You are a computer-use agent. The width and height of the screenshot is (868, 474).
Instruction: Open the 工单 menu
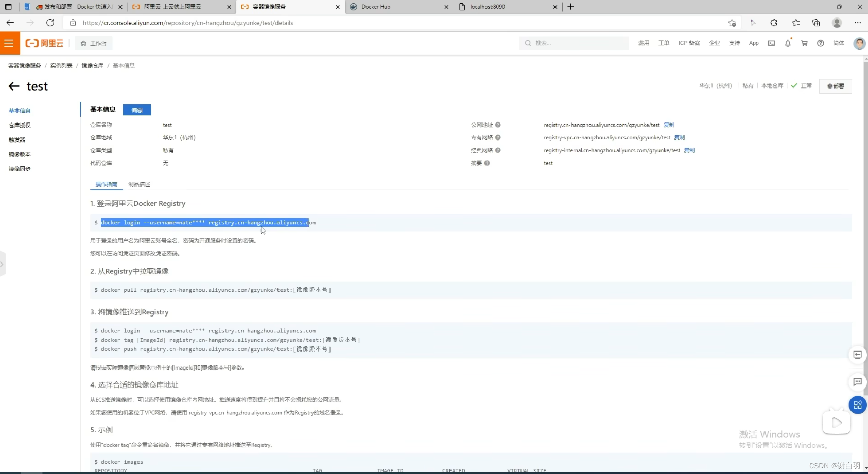(x=664, y=43)
